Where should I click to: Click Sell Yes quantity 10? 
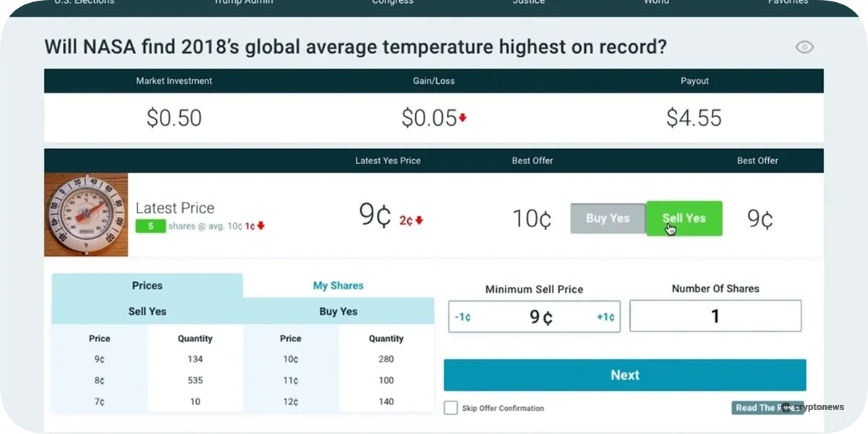[195, 401]
